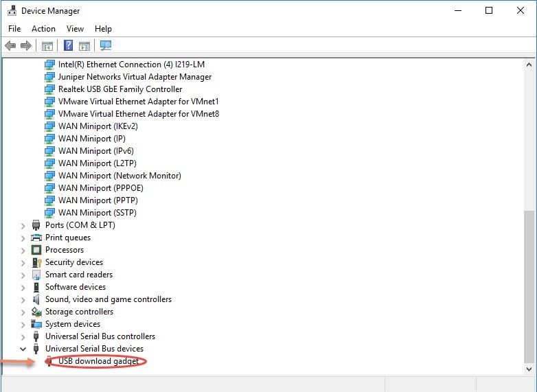Screen dimensions: 537x392
Task: Select VMware Virtual Ethernet Adapter for VMnet8
Action: click(139, 114)
